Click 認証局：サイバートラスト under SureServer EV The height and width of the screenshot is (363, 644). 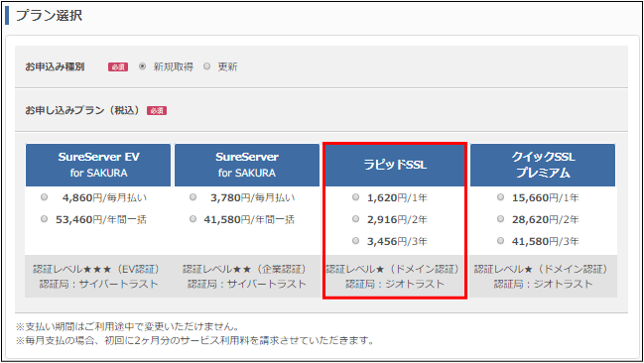click(98, 285)
